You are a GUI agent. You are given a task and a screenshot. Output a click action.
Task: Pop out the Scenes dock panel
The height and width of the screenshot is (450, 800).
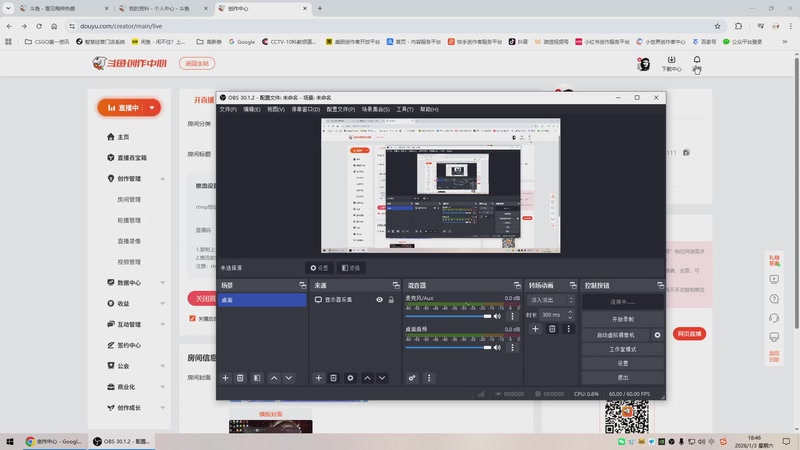303,285
